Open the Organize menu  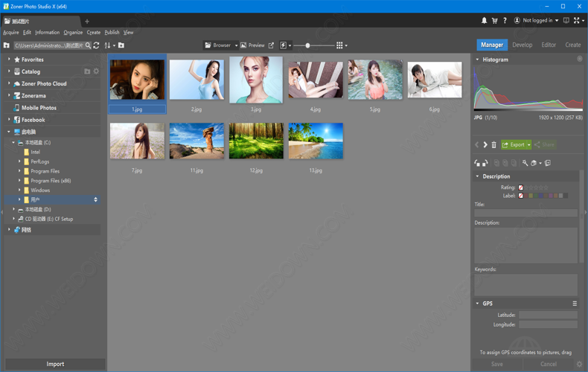(73, 33)
